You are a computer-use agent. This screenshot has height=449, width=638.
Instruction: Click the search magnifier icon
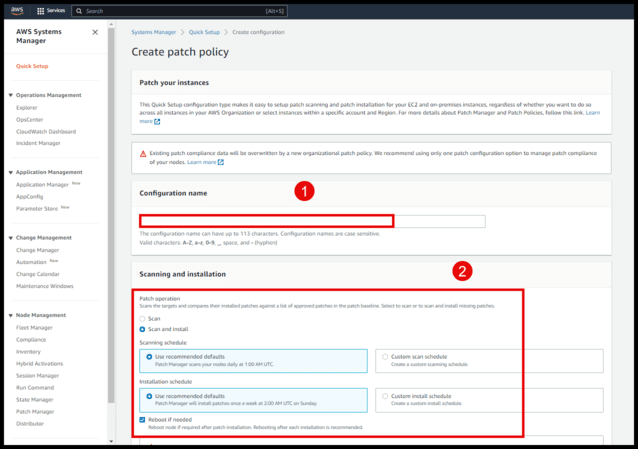tap(79, 11)
